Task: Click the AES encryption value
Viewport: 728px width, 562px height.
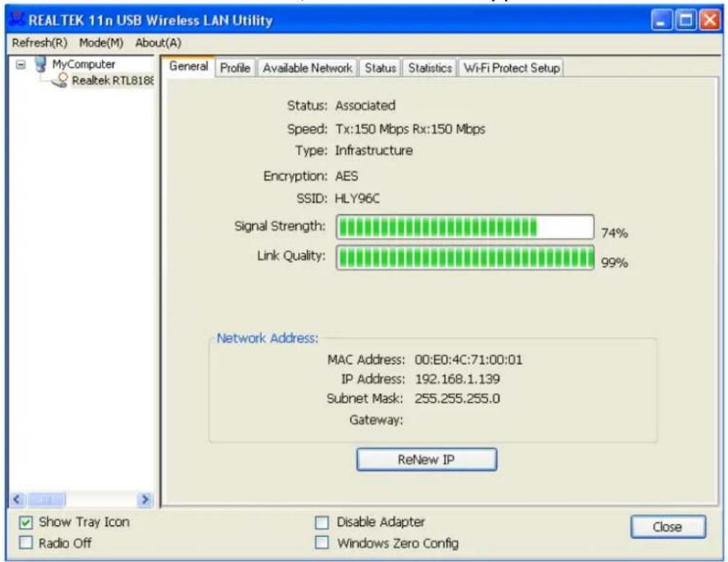Action: (346, 176)
